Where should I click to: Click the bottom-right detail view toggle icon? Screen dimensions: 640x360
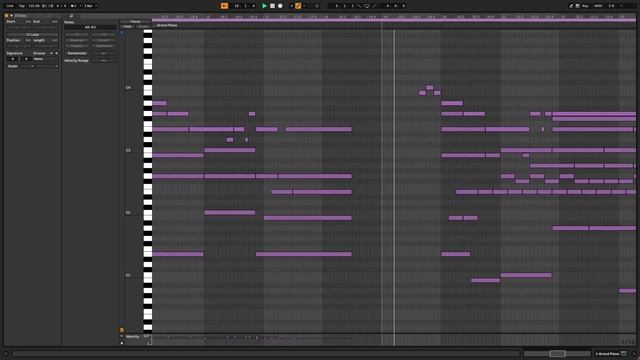634,354
